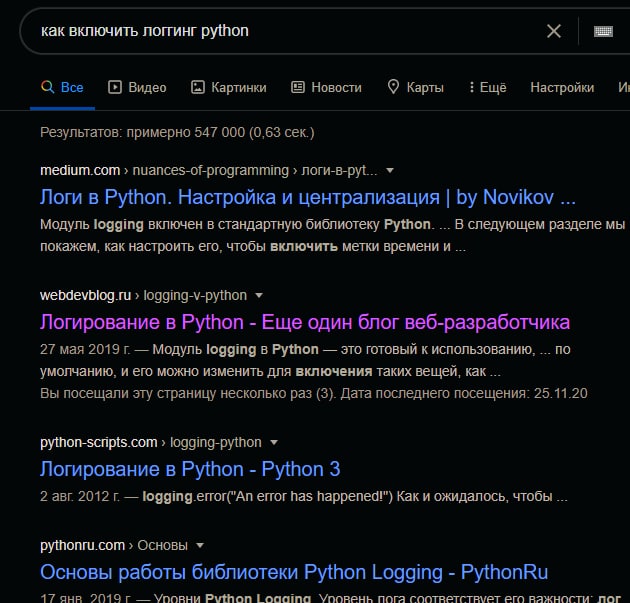
Task: Click the image icon beside Картинки
Action: pos(197,87)
